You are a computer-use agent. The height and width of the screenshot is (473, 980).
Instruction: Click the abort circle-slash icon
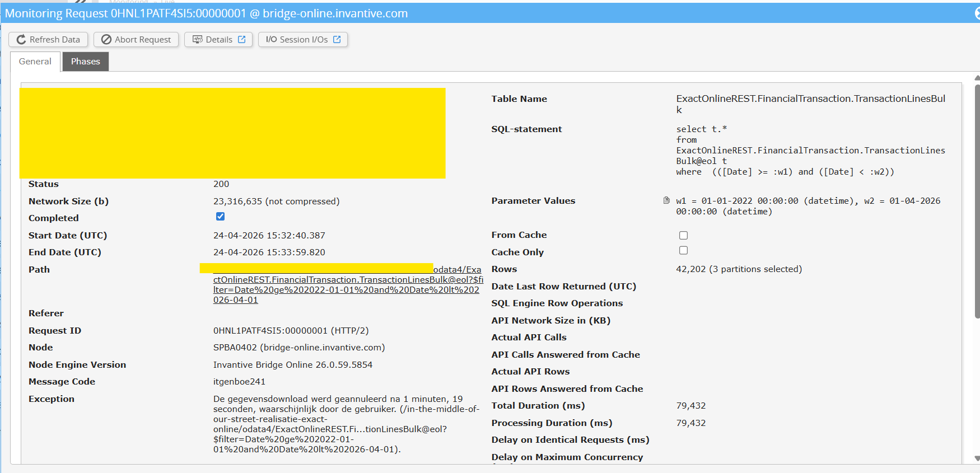pyautogui.click(x=106, y=40)
